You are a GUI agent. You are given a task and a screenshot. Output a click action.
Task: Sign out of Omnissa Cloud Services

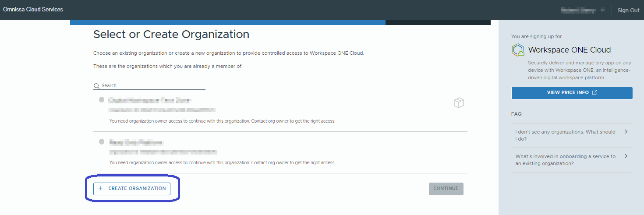(x=628, y=10)
